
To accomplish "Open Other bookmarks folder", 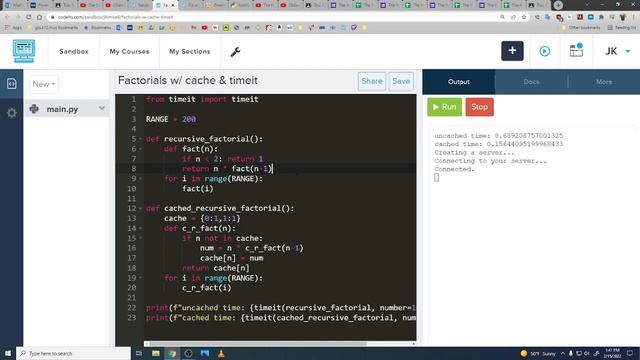I will [581, 28].
